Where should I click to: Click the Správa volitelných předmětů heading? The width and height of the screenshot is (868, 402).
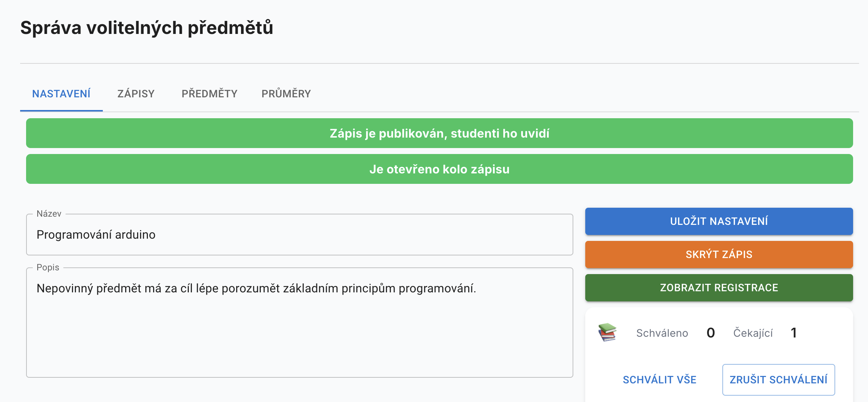pos(147,28)
